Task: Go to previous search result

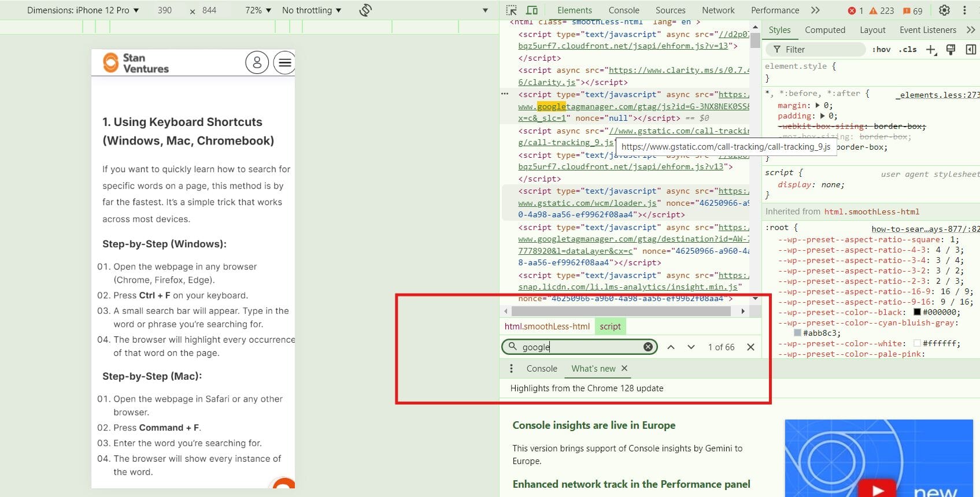Action: coord(671,347)
